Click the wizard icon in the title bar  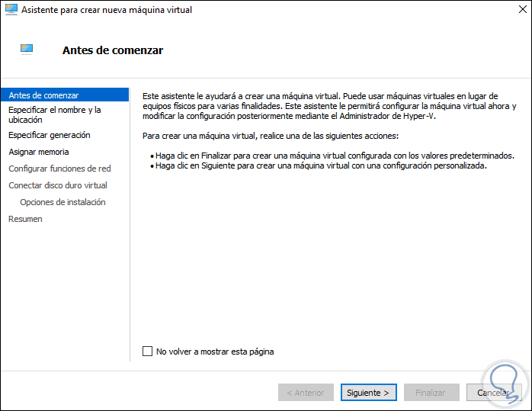tap(11, 10)
